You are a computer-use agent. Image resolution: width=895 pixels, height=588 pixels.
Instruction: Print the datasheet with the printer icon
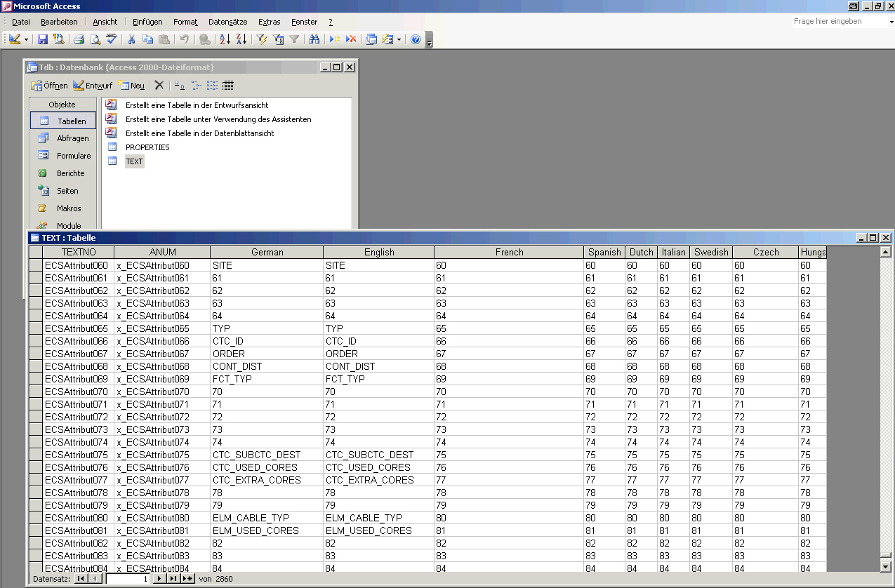79,39
